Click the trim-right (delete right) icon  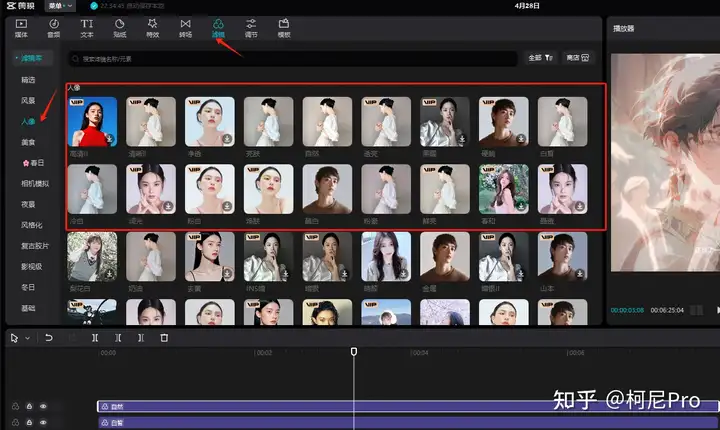coord(141,338)
